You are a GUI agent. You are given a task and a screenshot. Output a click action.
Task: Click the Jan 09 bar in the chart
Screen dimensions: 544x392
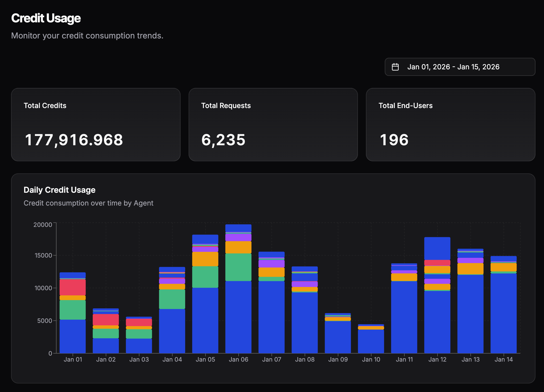[x=338, y=334]
